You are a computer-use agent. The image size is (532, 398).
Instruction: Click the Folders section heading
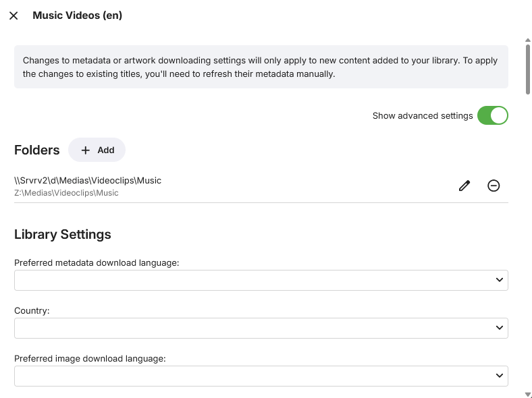coord(37,150)
